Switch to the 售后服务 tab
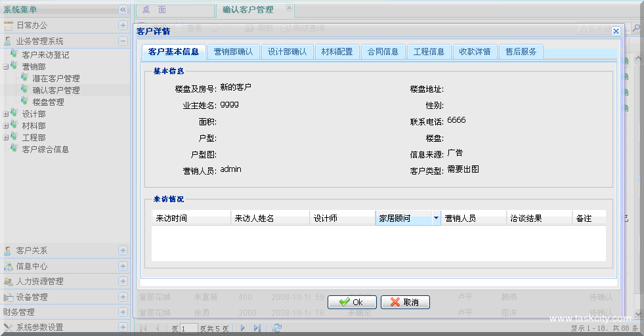 [x=521, y=52]
